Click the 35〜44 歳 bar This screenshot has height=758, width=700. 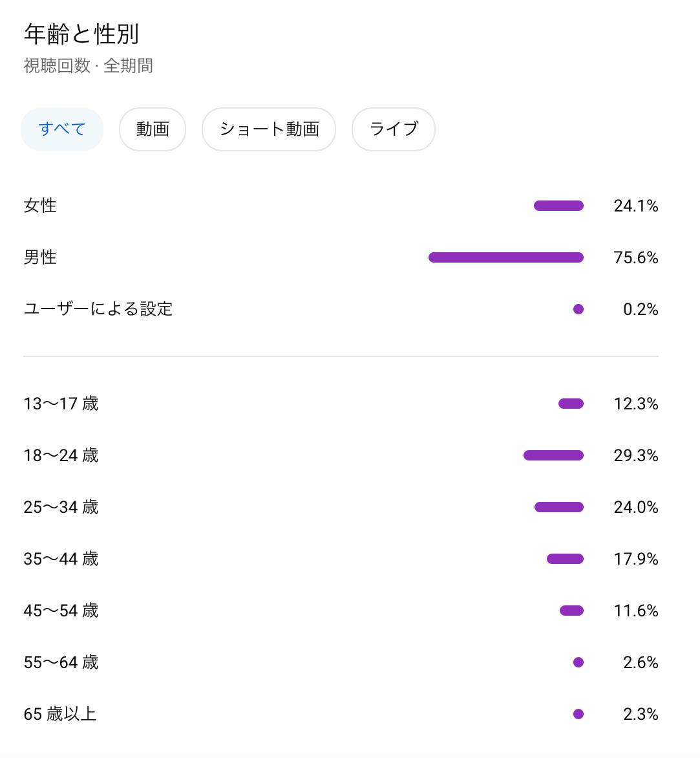pos(565,559)
